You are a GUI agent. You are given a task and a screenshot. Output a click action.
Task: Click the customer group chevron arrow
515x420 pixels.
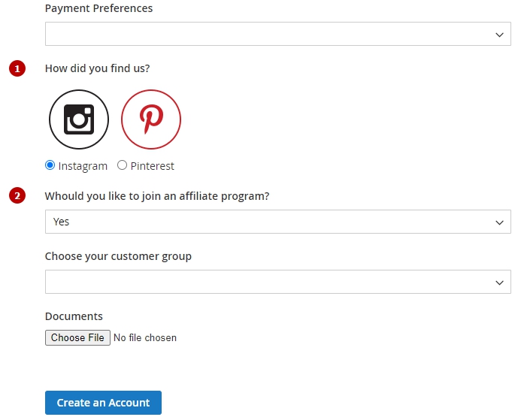[499, 283]
